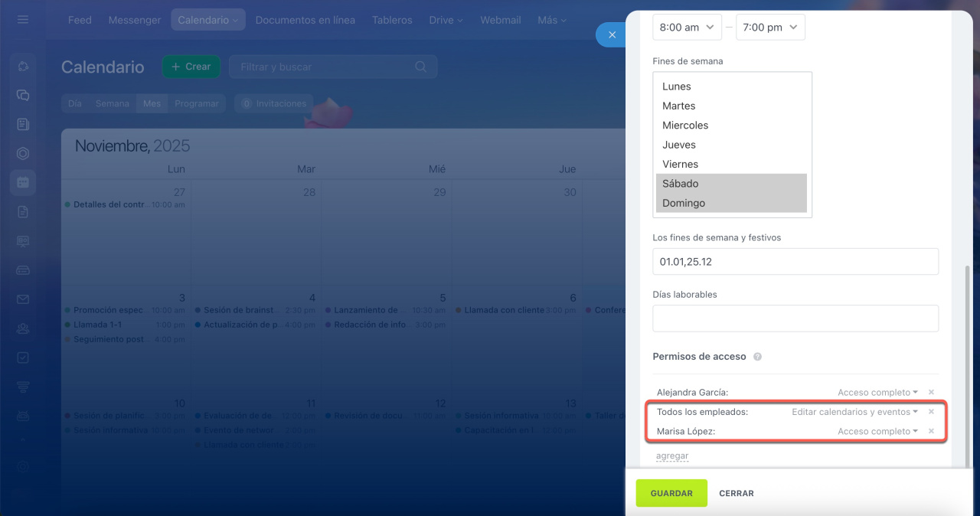The height and width of the screenshot is (516, 980).
Task: Expand the Editar calendarios y eventos permission dropdown
Action: (x=854, y=412)
